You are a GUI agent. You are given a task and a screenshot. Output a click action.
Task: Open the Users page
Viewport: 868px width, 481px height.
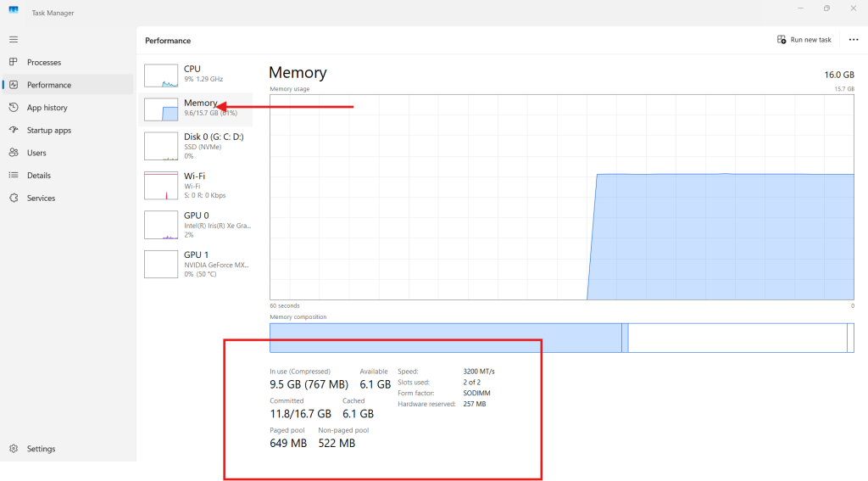pyautogui.click(x=36, y=153)
